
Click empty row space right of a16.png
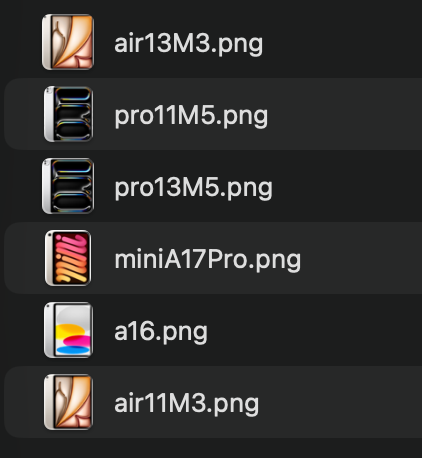point(315,330)
